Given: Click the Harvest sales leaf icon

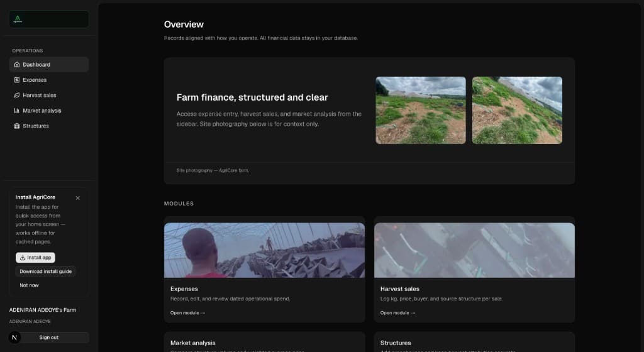Looking at the screenshot, I should coord(17,95).
